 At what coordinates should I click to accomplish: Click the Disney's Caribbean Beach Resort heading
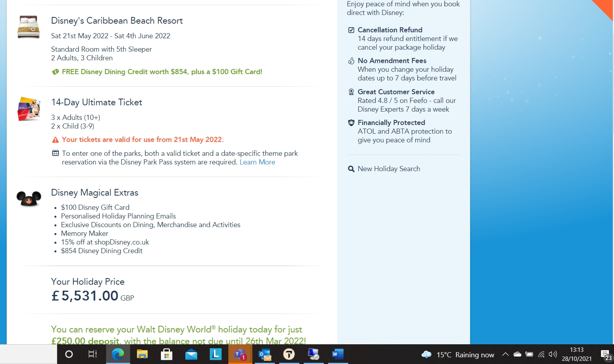117,21
